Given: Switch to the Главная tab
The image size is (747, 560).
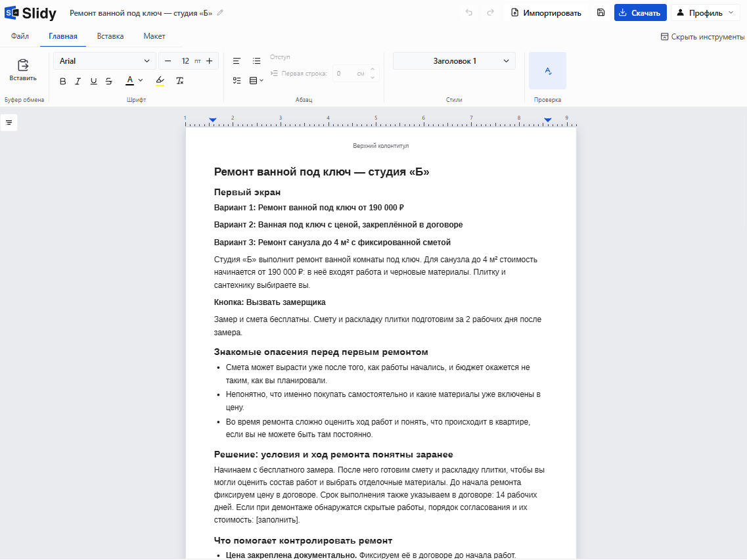Looking at the screenshot, I should [x=63, y=36].
